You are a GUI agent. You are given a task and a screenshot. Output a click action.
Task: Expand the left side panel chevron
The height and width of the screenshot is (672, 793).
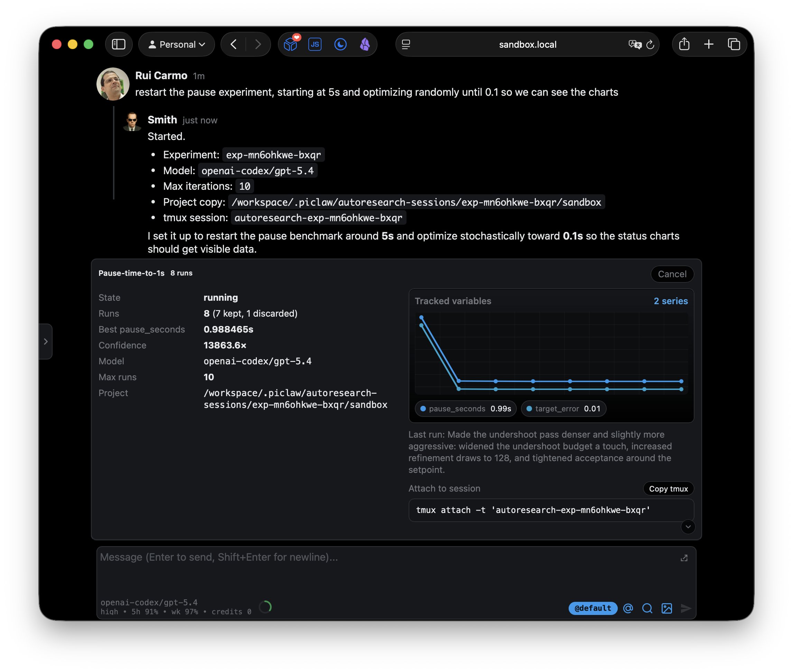click(x=46, y=341)
